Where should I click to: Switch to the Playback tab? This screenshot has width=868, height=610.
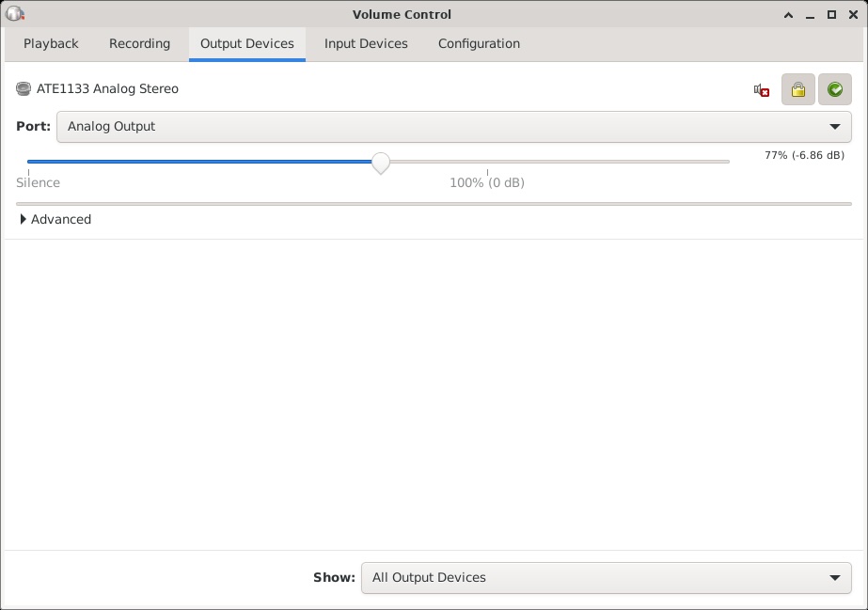tap(51, 43)
